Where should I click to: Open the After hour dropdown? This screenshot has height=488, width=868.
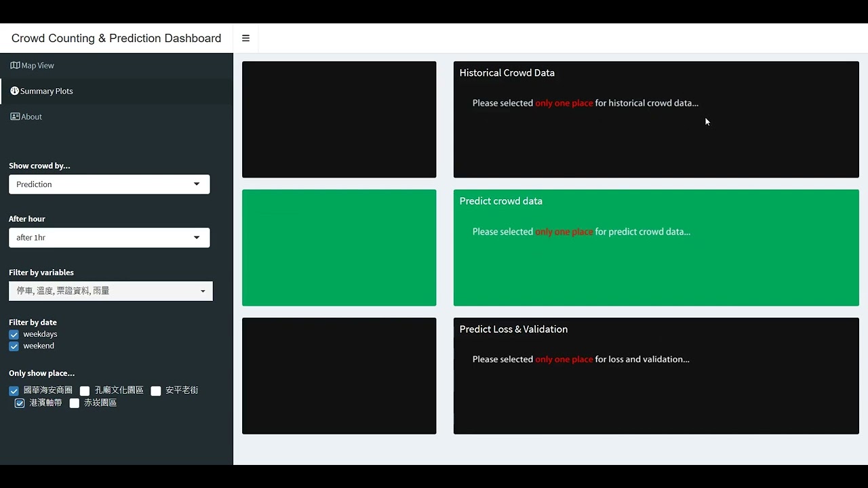[109, 238]
